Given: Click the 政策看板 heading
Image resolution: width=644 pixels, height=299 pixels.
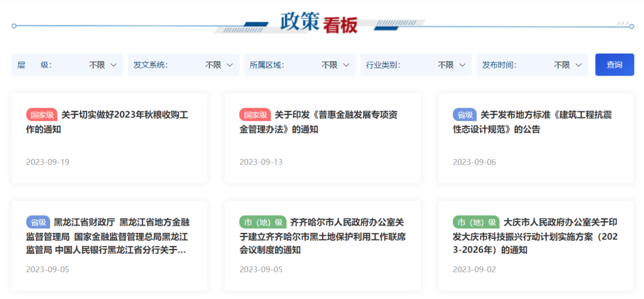Looking at the screenshot, I should pos(319,23).
